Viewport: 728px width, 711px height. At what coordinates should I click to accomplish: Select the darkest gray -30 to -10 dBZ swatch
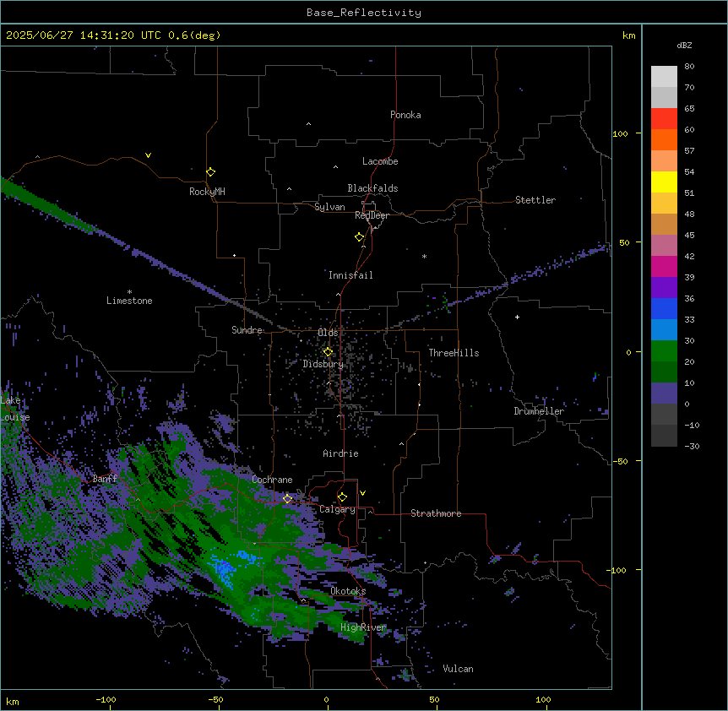point(664,436)
